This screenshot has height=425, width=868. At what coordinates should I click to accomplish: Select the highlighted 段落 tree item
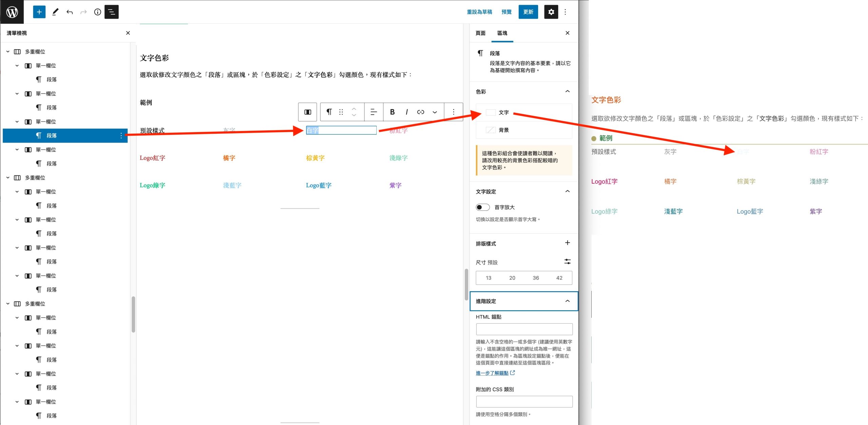65,136
